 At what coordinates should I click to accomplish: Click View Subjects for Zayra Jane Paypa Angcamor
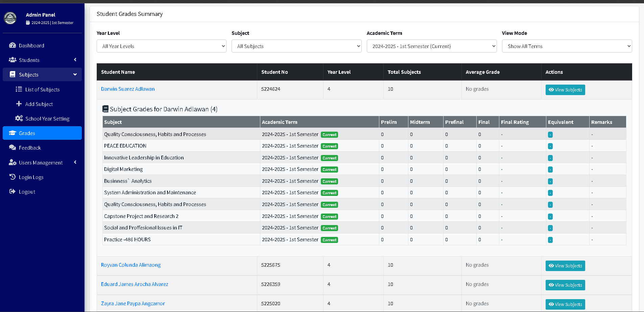point(565,304)
